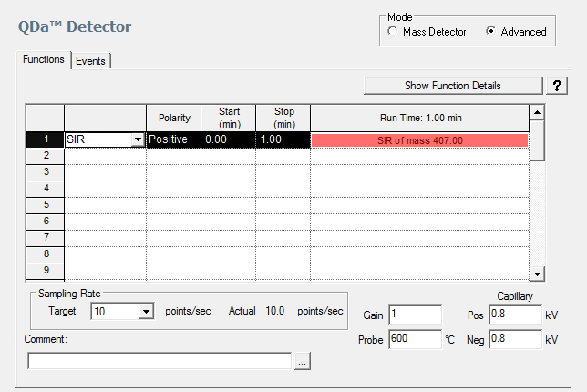Select row header number 2

(46, 156)
